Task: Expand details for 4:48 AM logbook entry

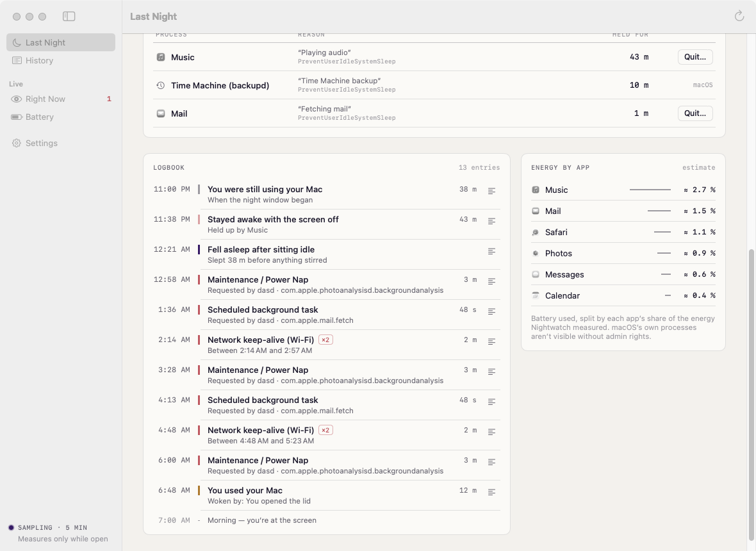Action: [x=491, y=432]
